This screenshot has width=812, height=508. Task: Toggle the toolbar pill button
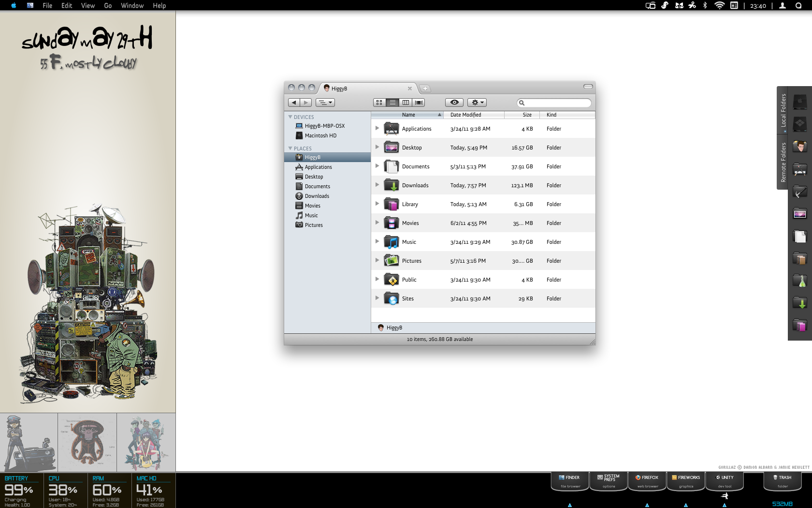[588, 87]
